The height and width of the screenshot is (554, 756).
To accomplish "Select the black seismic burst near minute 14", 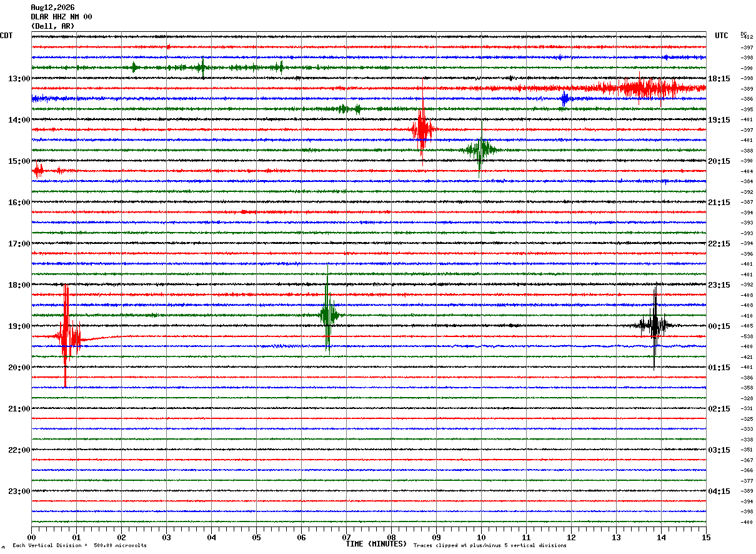I will (654, 325).
